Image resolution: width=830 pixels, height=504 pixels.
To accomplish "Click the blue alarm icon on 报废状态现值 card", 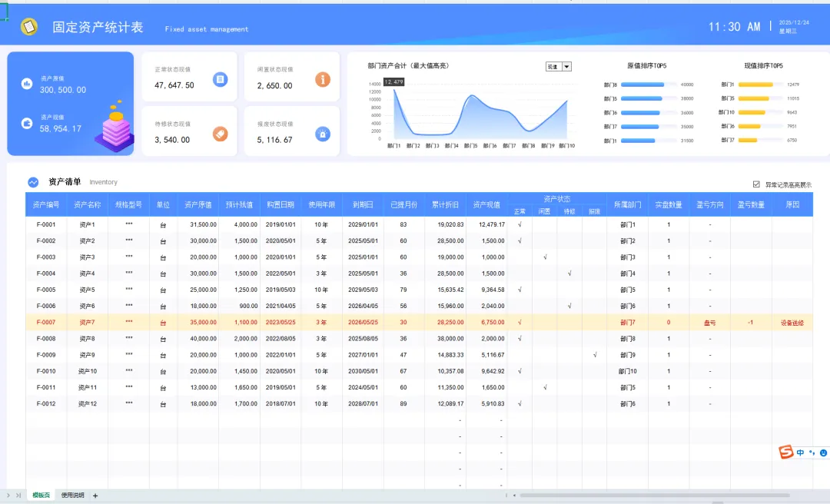I will click(323, 134).
